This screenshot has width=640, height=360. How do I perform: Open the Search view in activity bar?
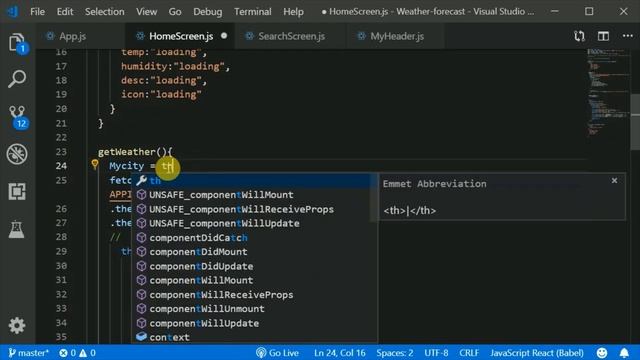click(17, 79)
